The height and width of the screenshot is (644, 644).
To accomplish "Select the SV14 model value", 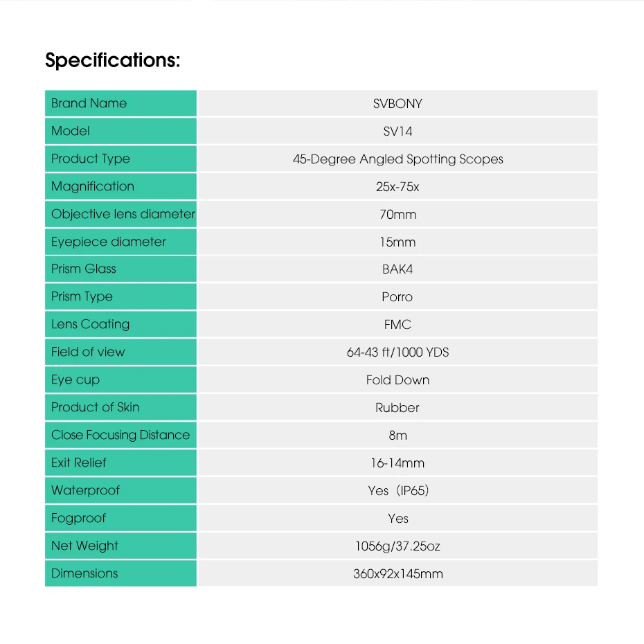I will (397, 132).
